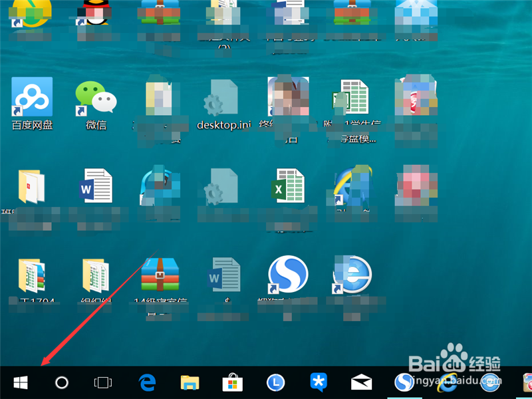This screenshot has height=399, width=532.
Task: Open the blue asterisk chat-bubble app in taskbar
Action: (319, 382)
